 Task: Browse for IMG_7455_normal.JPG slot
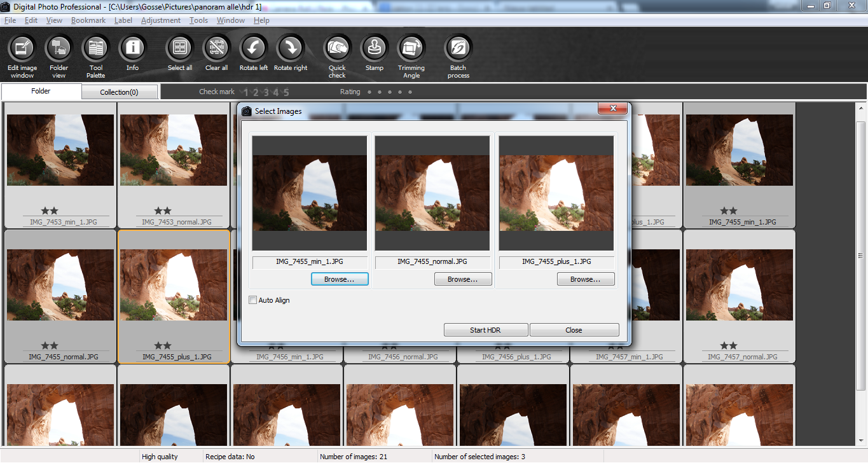462,279
